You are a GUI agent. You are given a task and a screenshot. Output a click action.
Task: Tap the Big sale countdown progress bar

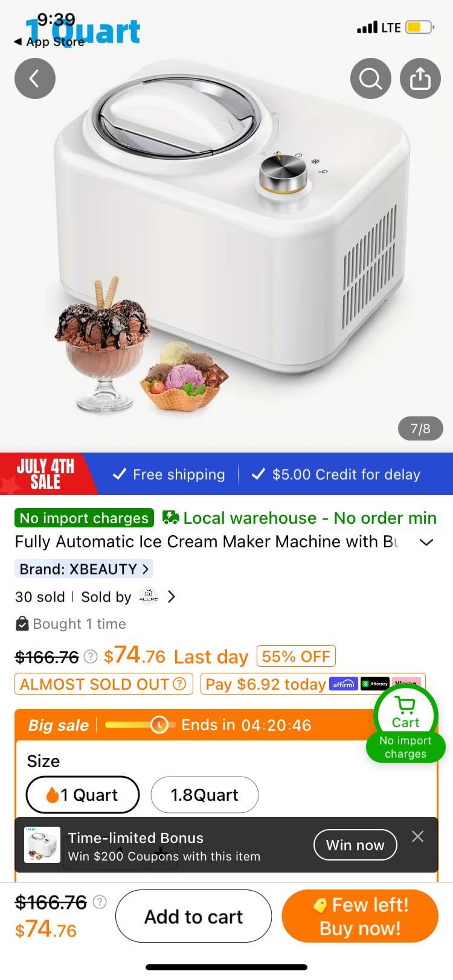140,724
